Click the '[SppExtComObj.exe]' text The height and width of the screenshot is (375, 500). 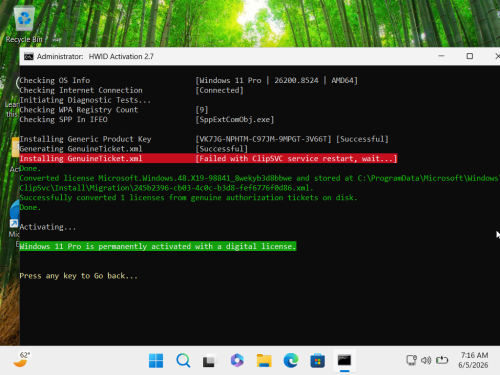pos(235,119)
